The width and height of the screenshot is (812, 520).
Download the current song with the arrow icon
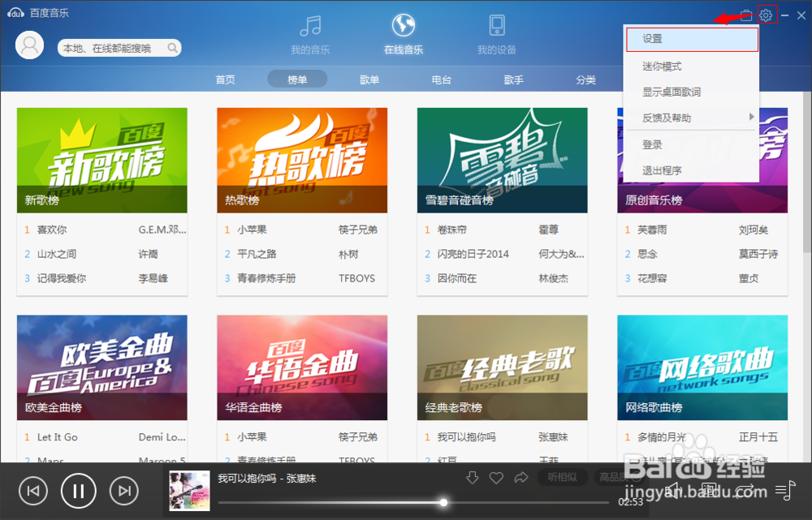pos(473,478)
